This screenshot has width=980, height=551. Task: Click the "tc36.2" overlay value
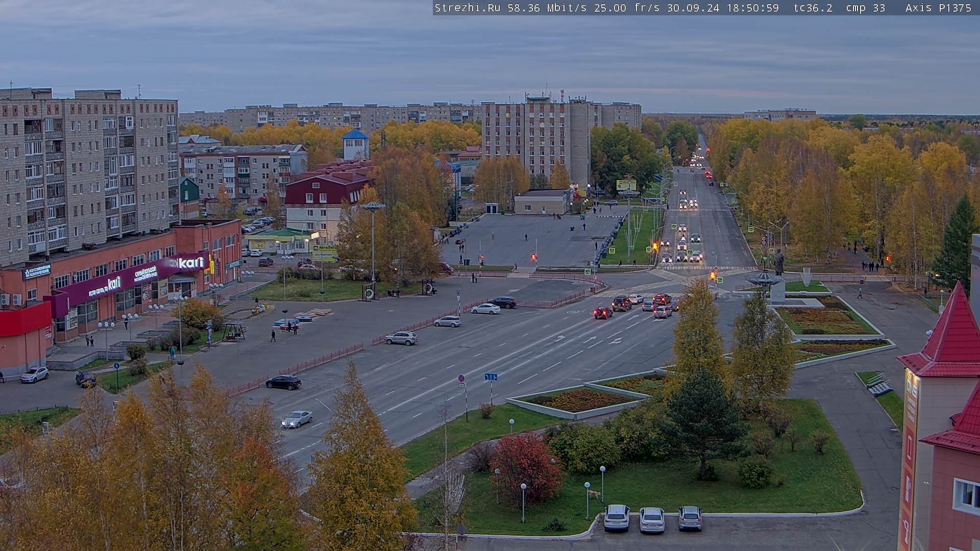coord(813,8)
